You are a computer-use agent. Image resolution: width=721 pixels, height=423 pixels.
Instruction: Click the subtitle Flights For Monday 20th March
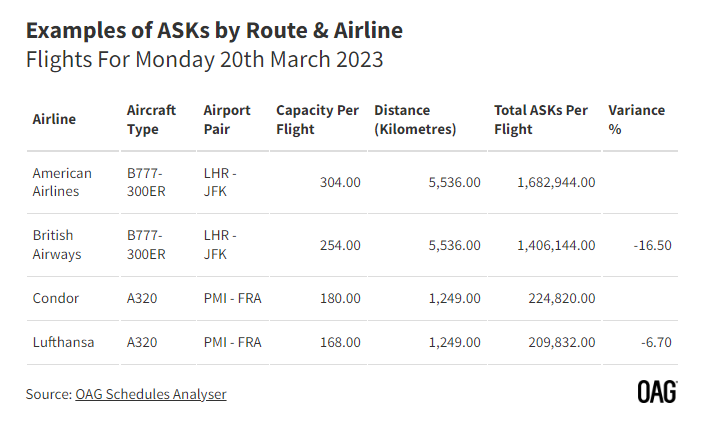tap(204, 60)
